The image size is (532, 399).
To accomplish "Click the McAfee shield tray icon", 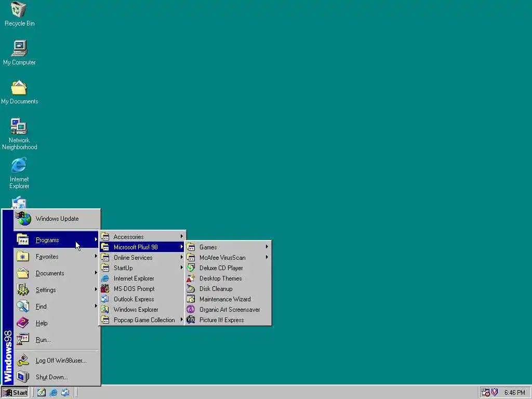I will coord(495,392).
